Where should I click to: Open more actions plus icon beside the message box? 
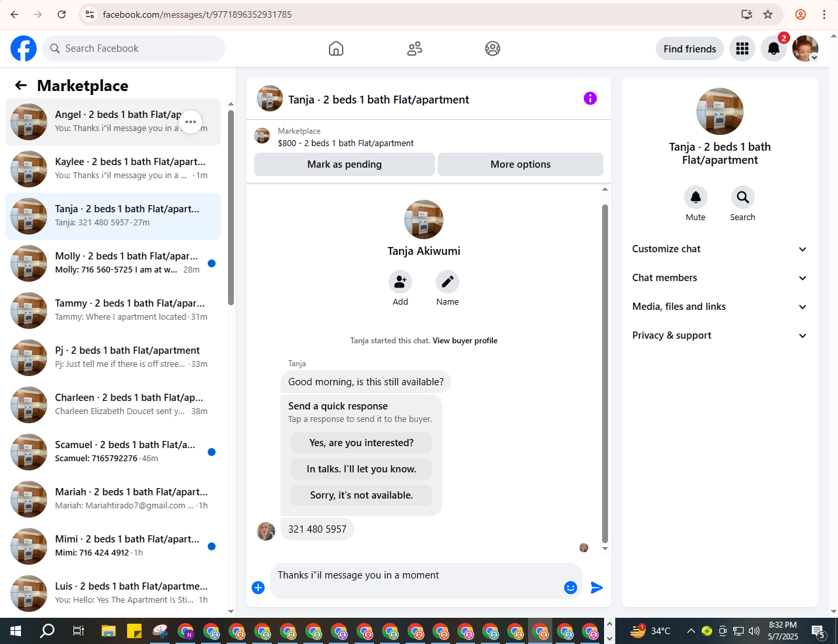[258, 588]
